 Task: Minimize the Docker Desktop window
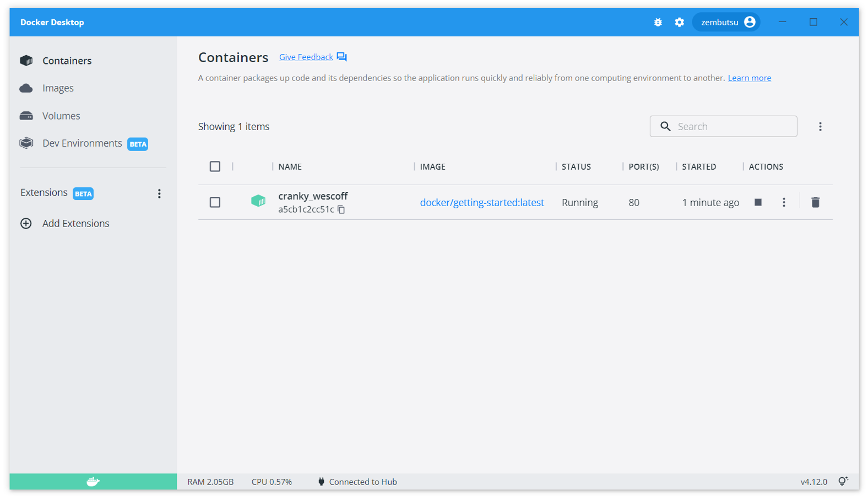coord(782,22)
